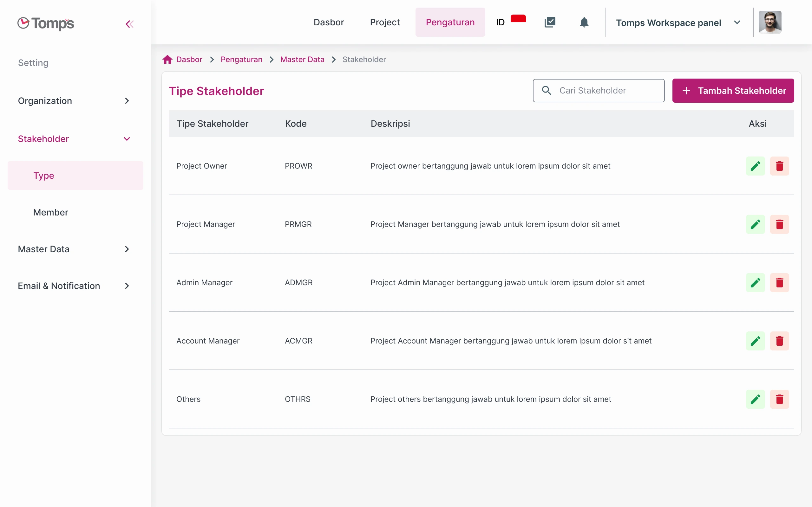The width and height of the screenshot is (812, 507).
Task: Switch to the Pengaturan tab
Action: tap(450, 22)
